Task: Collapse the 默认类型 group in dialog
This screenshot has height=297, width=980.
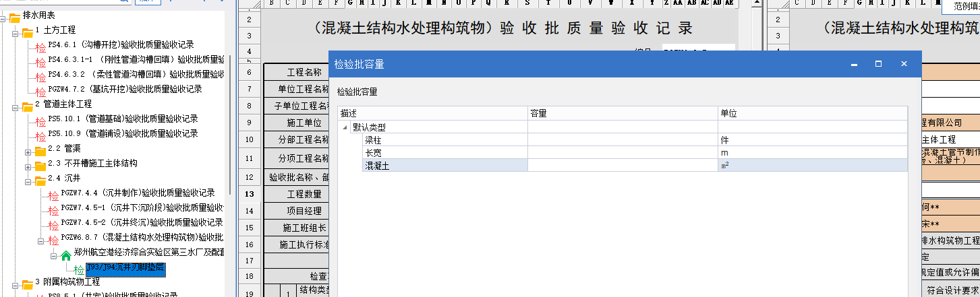Action: click(x=345, y=127)
